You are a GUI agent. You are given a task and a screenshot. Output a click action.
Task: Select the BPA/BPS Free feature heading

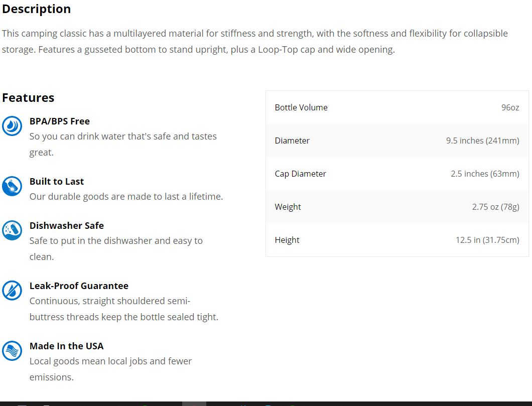tap(59, 121)
